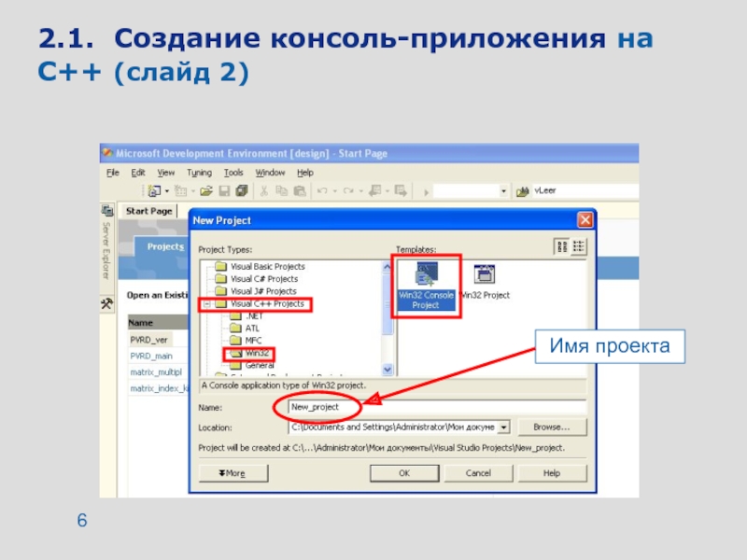This screenshot has width=747, height=560.
Task: Click the Help button in dialog
Action: pos(552,473)
